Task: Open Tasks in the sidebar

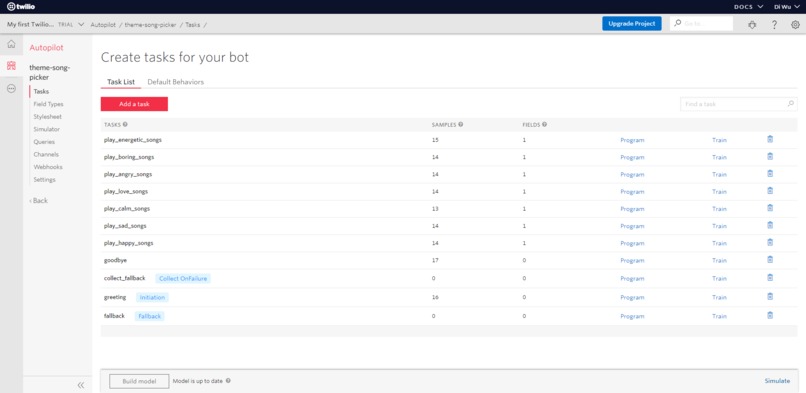Action: click(x=41, y=91)
